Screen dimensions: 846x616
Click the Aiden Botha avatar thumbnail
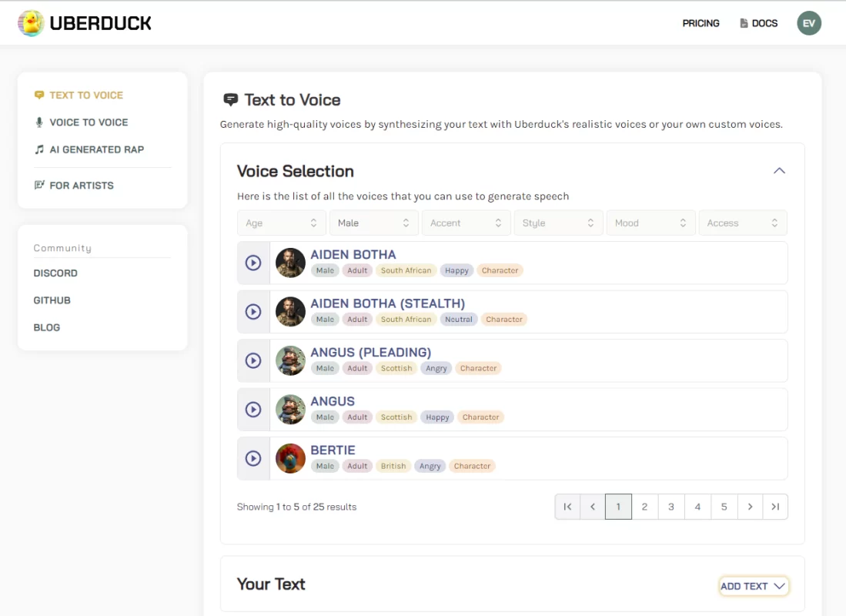[290, 263]
